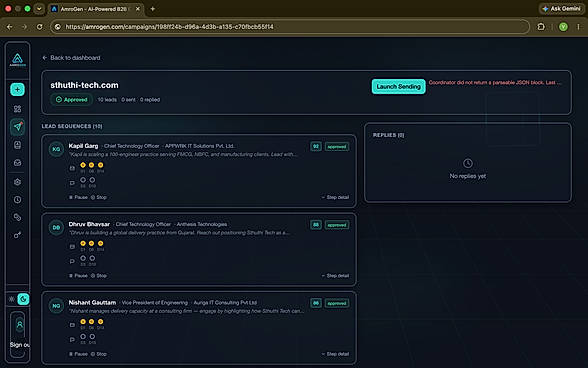588x368 pixels.
Task: Click the Kapil Garg lead name
Action: click(83, 146)
